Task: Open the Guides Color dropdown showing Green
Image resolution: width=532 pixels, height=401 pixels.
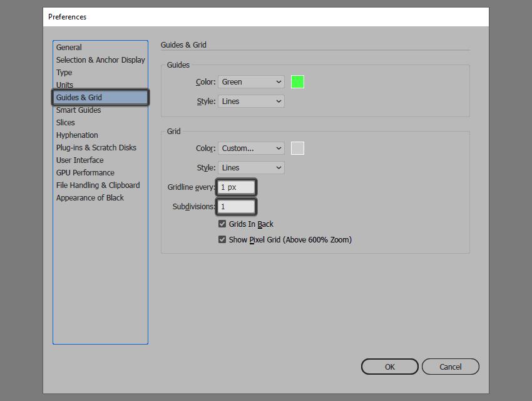Action: tap(251, 82)
